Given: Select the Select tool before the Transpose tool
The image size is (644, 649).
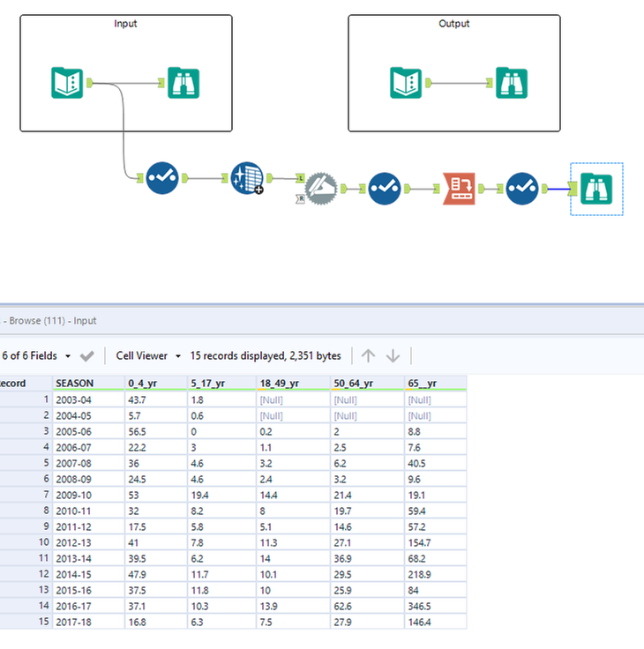Looking at the screenshot, I should (x=385, y=189).
